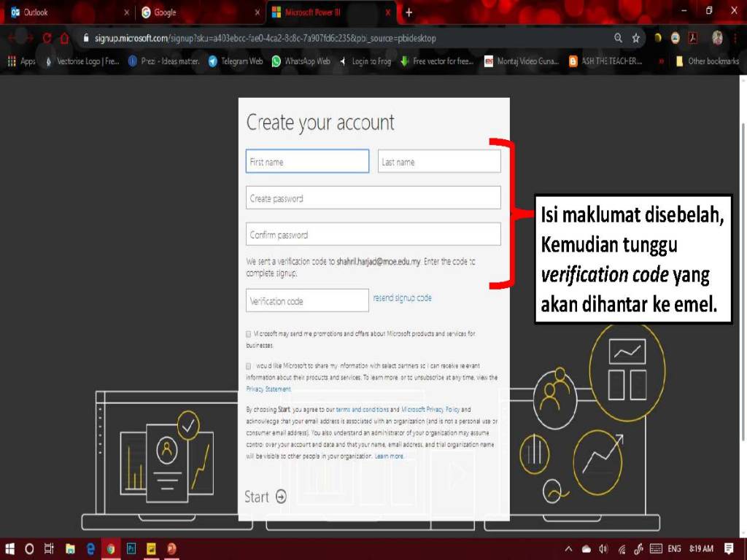The height and width of the screenshot is (560, 747).
Task: Click the First name input field
Action: point(307,162)
